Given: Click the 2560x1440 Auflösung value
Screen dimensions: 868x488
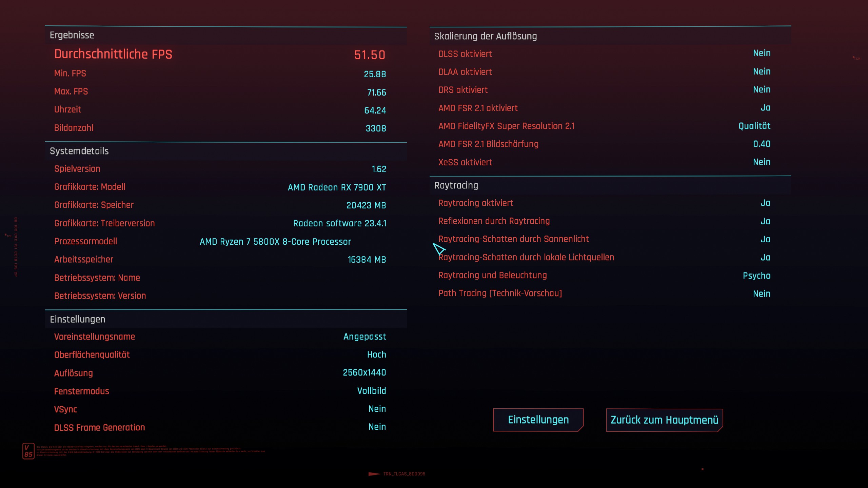Looking at the screenshot, I should (x=364, y=373).
